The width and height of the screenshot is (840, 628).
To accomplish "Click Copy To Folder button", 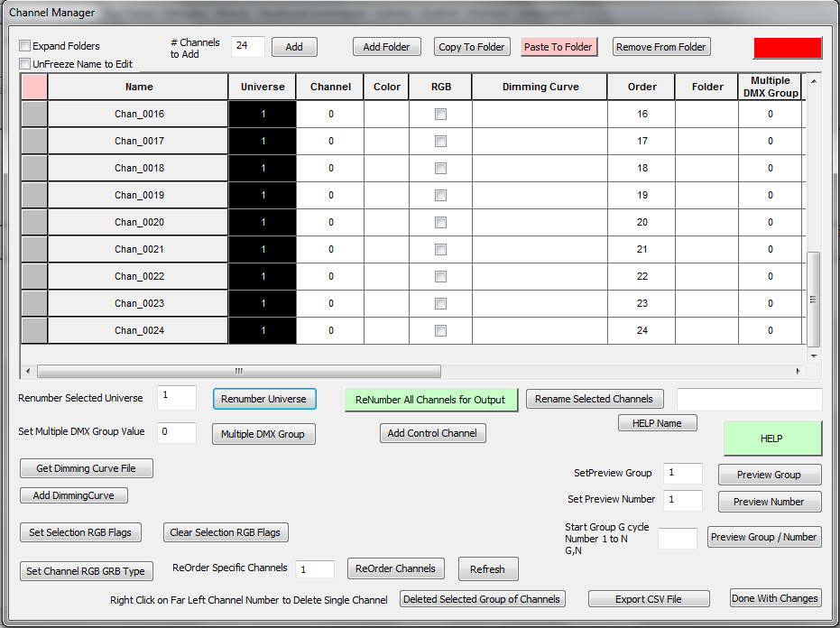I will [471, 47].
